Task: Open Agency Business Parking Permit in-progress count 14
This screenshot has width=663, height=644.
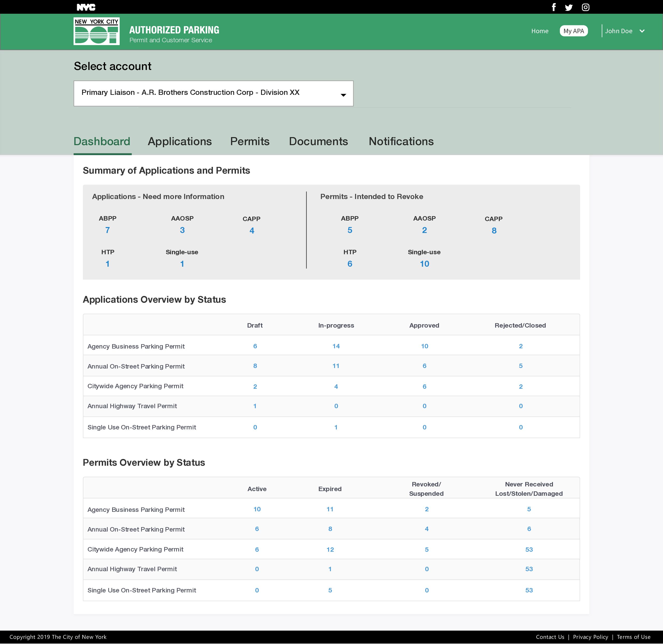Action: (x=336, y=346)
